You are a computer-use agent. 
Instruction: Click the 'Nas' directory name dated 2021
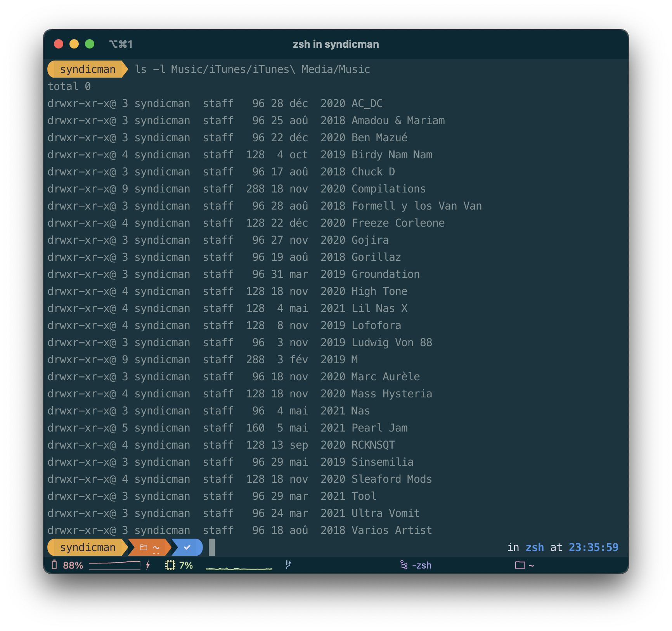(x=361, y=411)
